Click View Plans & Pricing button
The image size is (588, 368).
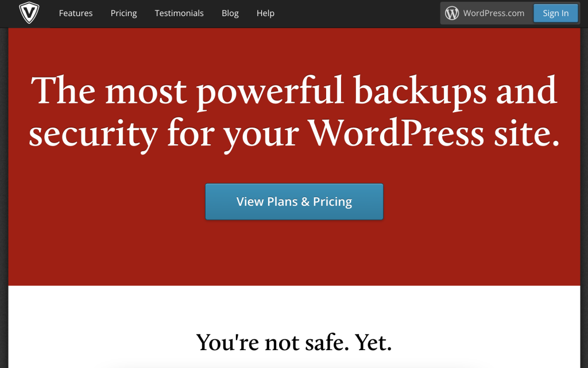(294, 202)
